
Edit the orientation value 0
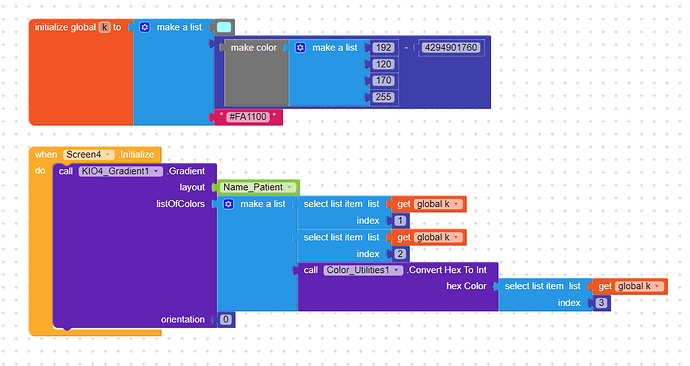point(225,319)
